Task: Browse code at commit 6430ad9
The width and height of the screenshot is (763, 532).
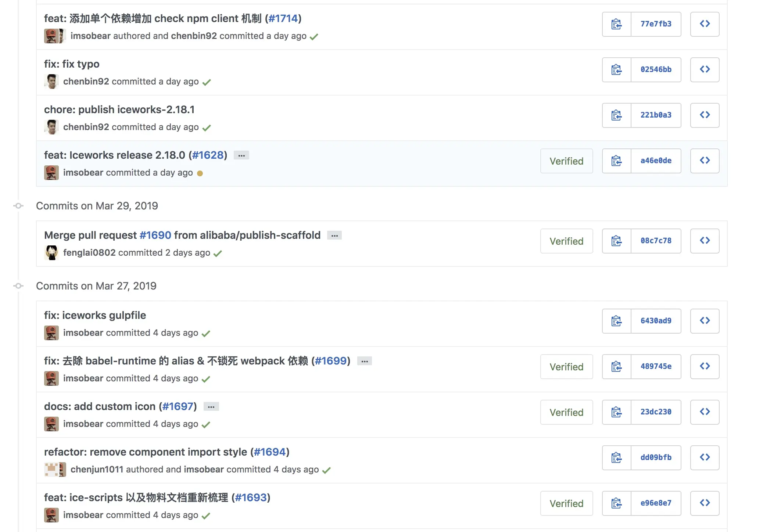Action: (x=705, y=321)
